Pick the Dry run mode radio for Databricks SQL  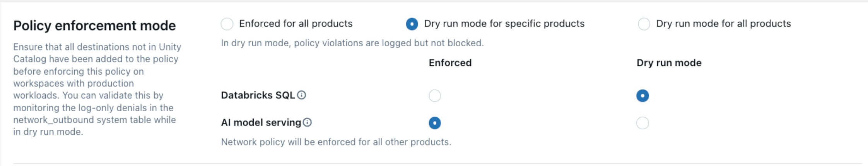pyautogui.click(x=642, y=96)
